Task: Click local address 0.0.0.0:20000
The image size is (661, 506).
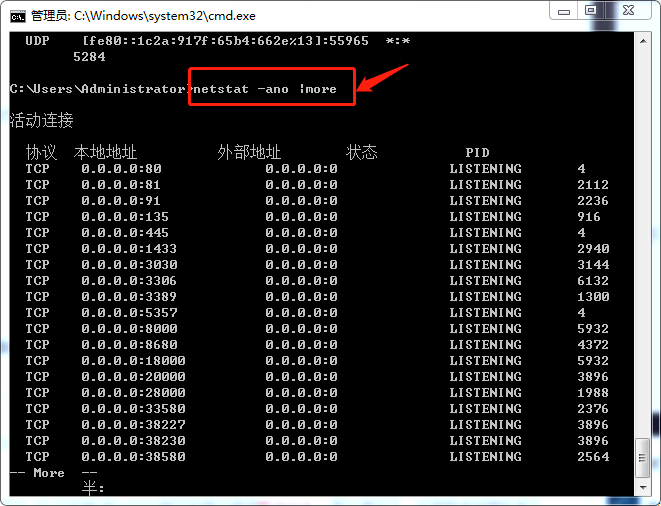Action: click(134, 377)
